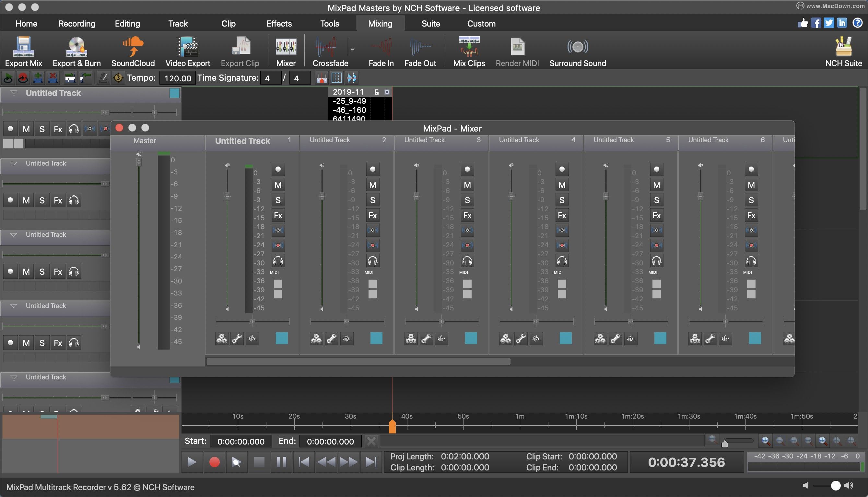Click the Fast Forward button
The image size is (868, 497).
(x=348, y=462)
